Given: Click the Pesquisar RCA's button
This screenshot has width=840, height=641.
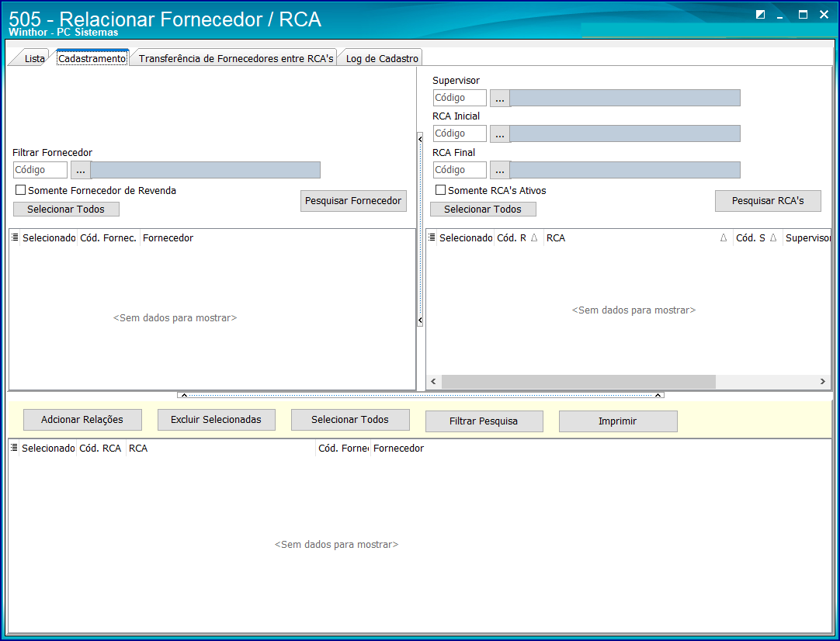Looking at the screenshot, I should pyautogui.click(x=768, y=201).
